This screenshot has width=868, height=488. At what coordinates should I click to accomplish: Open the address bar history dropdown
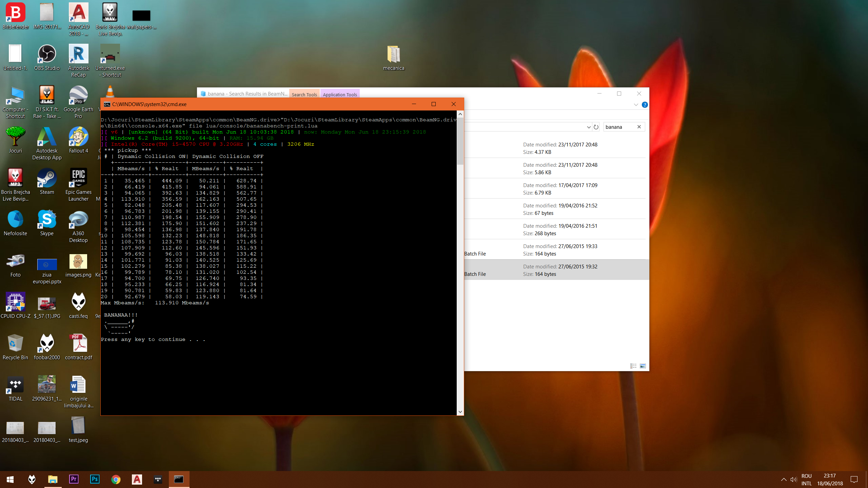tap(589, 127)
